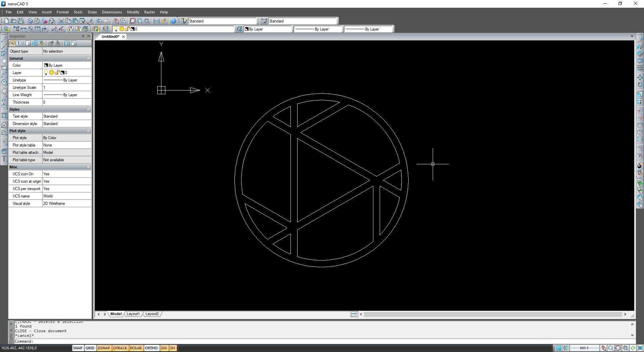
Task: Toggle layer lightbulb in layer toolbar
Action: 116,29
